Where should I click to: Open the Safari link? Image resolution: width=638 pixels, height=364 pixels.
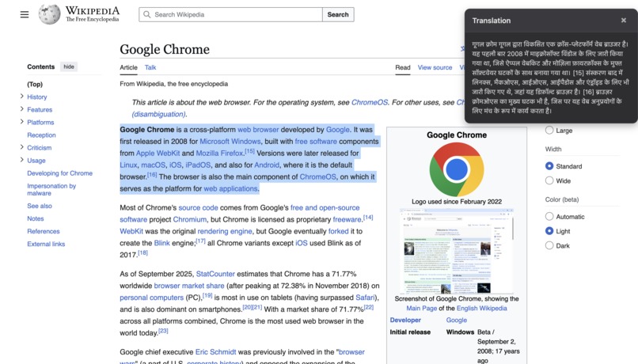(x=365, y=298)
